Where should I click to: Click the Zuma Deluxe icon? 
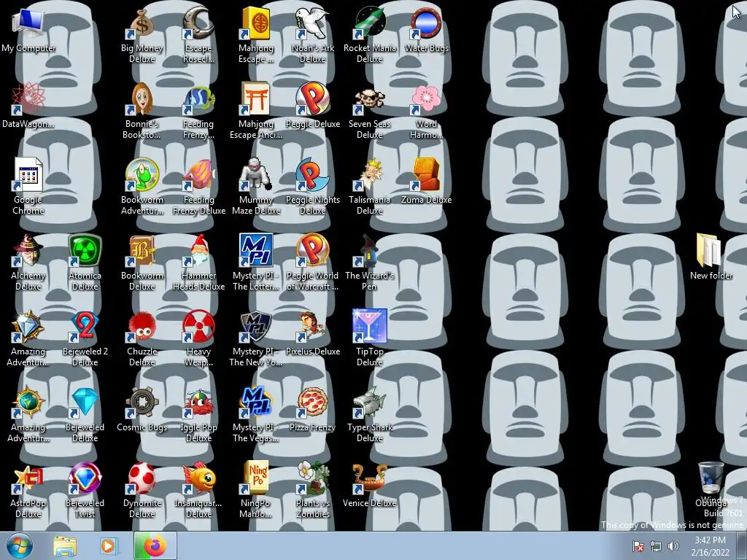[x=426, y=175]
